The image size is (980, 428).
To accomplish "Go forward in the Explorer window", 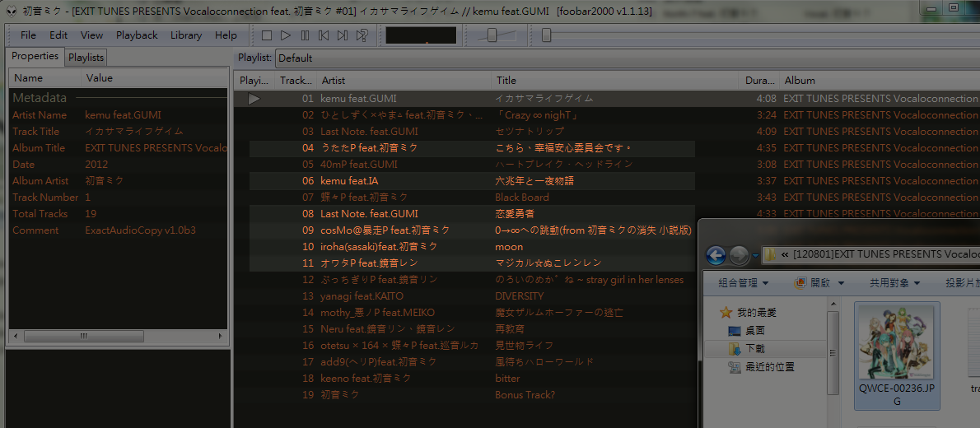I will click(x=739, y=255).
